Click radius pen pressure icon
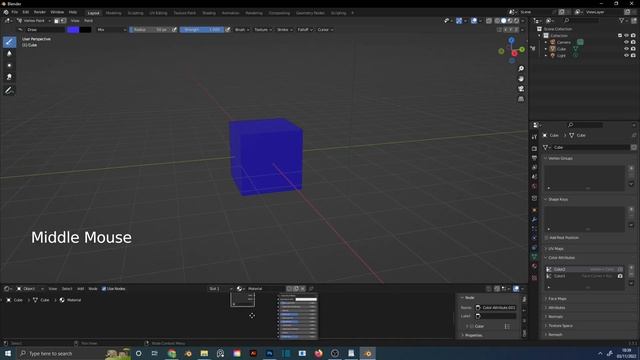Viewport: 640px width, 360px height. (x=174, y=29)
